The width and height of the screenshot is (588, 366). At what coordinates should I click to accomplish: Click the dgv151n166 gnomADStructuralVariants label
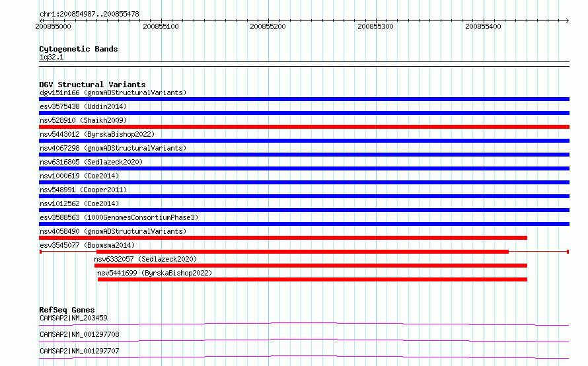pos(113,92)
